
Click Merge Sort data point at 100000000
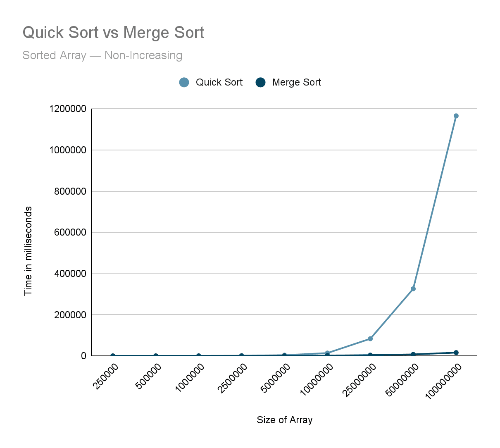point(456,353)
